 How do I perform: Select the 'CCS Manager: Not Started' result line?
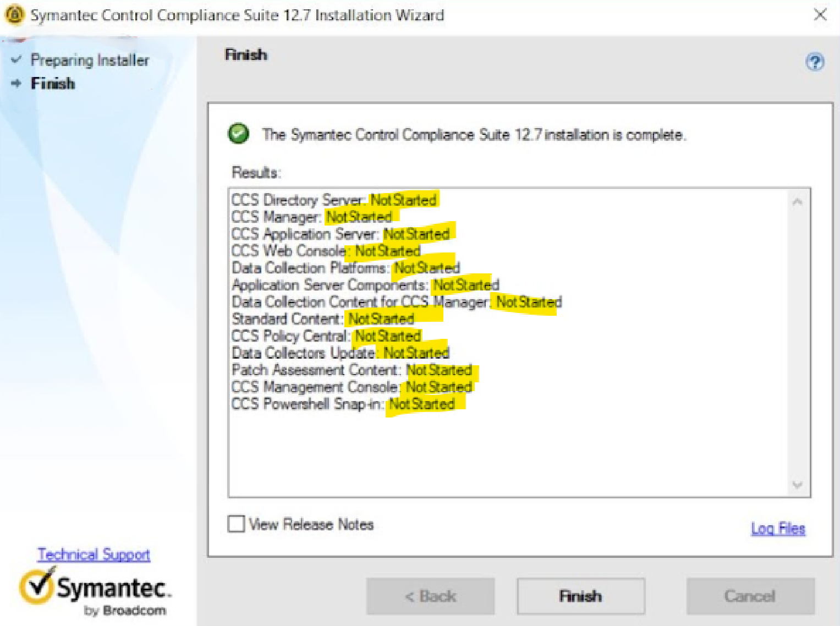(x=312, y=217)
